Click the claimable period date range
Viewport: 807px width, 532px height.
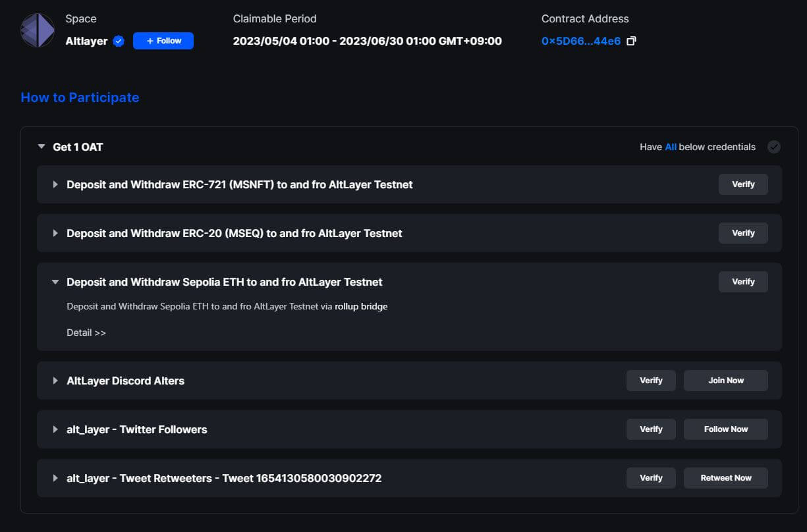click(368, 41)
